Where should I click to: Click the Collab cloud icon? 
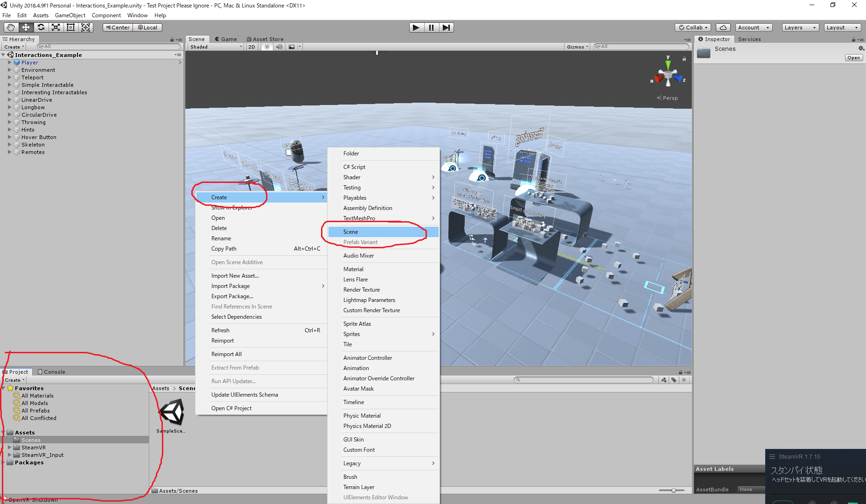(x=723, y=27)
